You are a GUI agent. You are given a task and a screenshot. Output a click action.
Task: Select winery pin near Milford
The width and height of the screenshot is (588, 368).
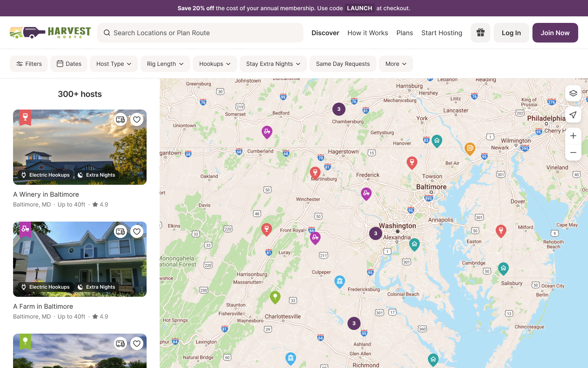(501, 231)
